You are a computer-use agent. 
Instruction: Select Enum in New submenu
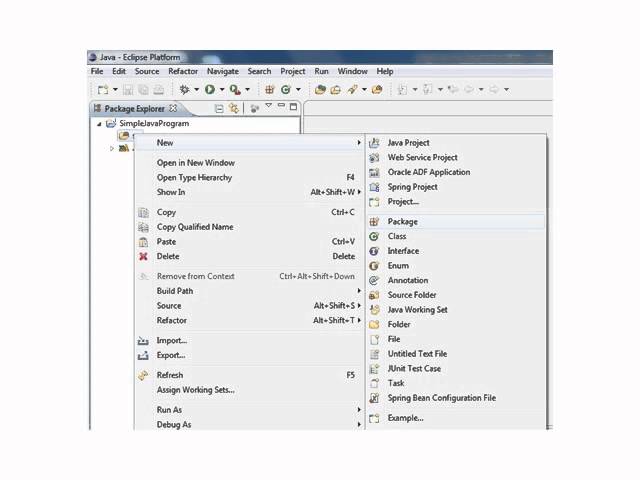(x=456, y=266)
